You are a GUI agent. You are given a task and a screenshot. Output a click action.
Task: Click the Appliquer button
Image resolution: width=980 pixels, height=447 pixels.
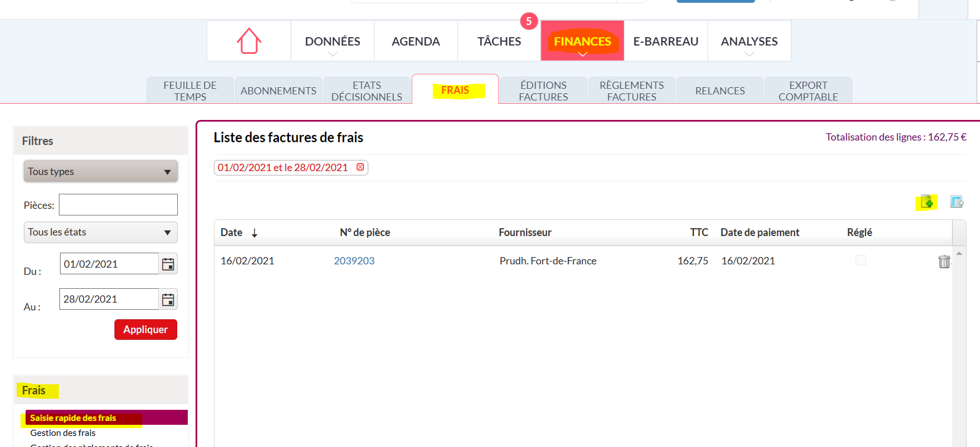pos(146,329)
